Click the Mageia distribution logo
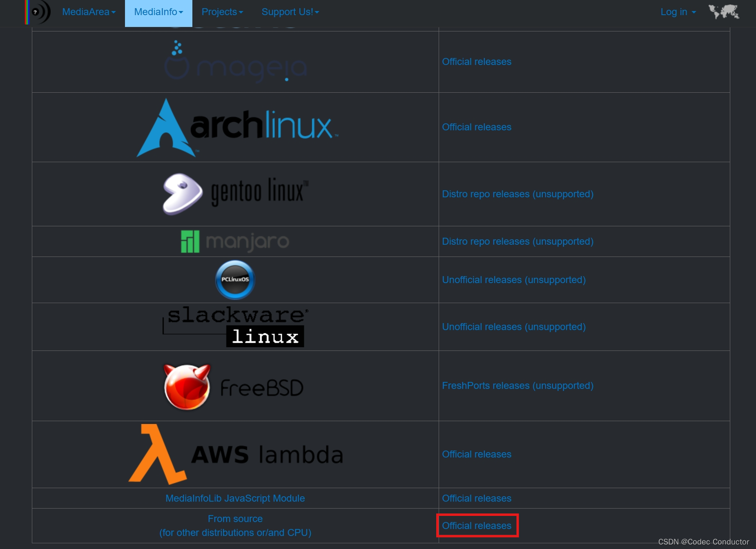756x549 pixels. [x=235, y=62]
